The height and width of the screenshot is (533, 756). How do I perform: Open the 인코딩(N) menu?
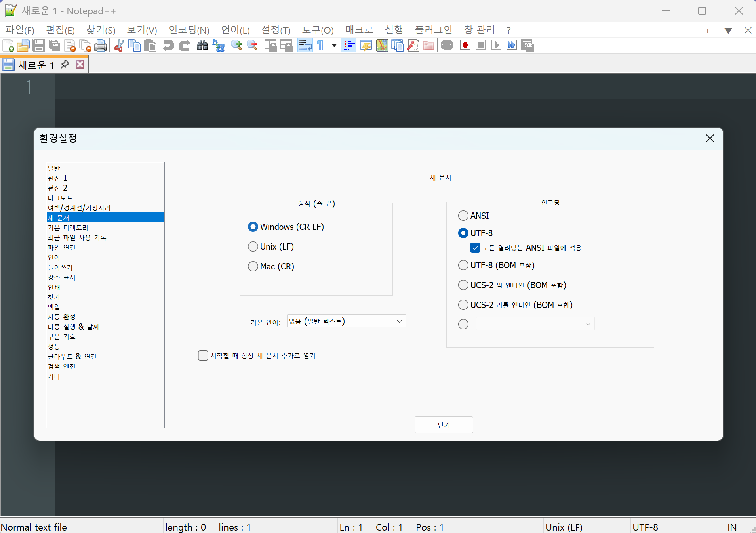pos(189,30)
